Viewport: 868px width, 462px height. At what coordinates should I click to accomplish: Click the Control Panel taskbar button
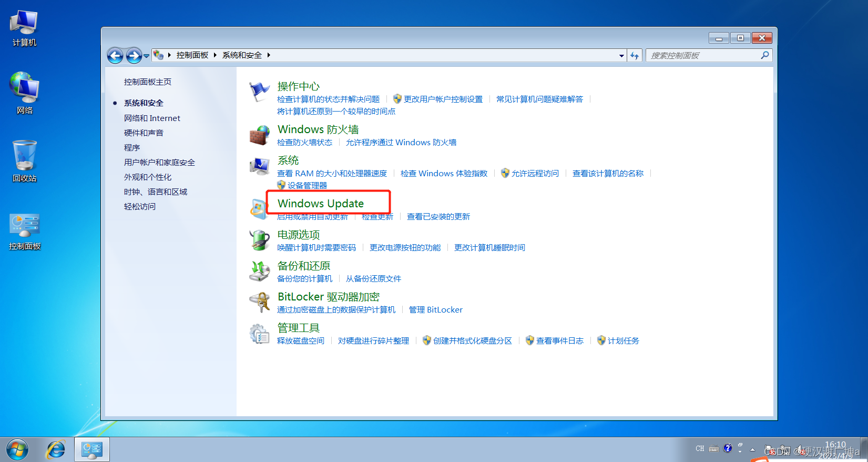(92, 449)
